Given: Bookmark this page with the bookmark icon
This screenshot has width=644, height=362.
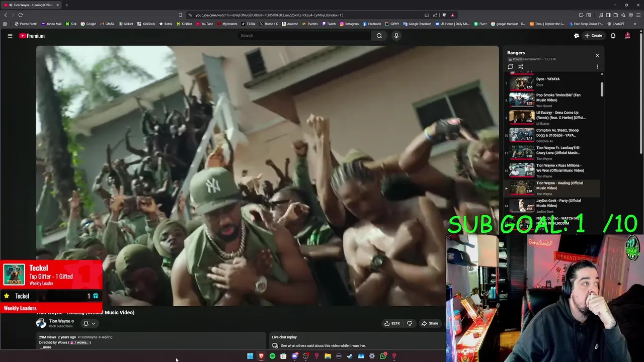Looking at the screenshot, I should pos(181,15).
